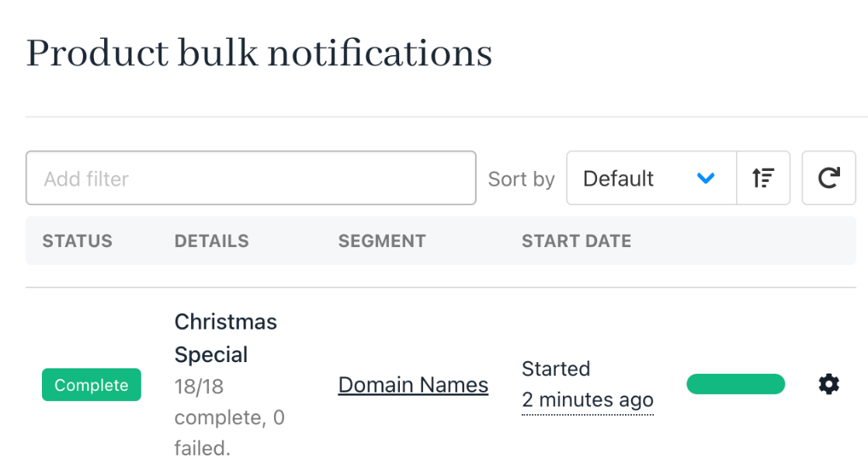Click the sort direction icon
Viewport: 868px width, 474px height.
763,178
